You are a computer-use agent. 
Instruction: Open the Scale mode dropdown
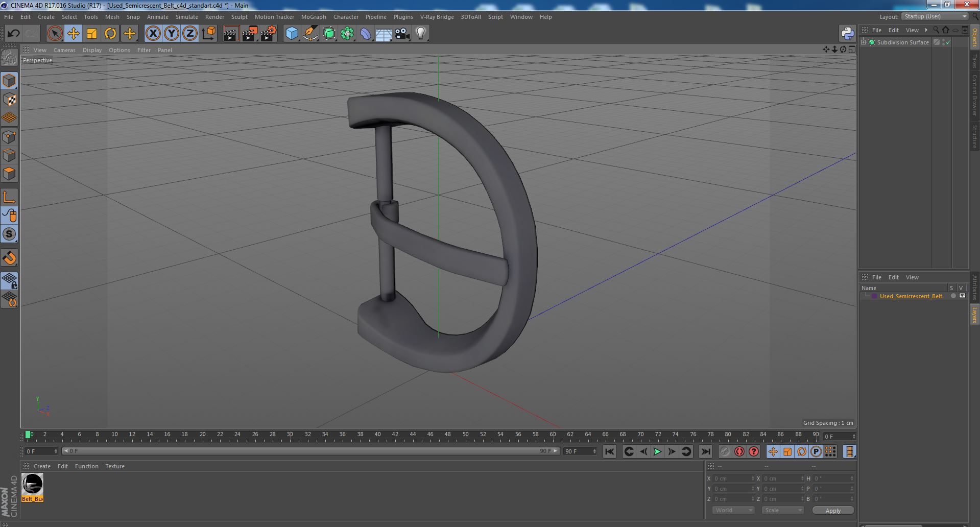pyautogui.click(x=782, y=510)
